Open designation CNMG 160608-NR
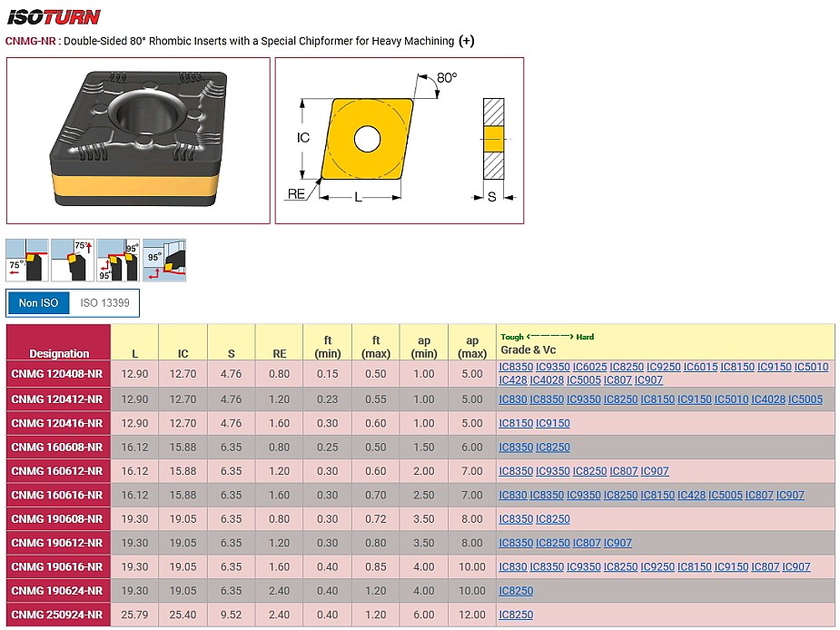Viewport: 840px width, 630px height. (x=57, y=447)
